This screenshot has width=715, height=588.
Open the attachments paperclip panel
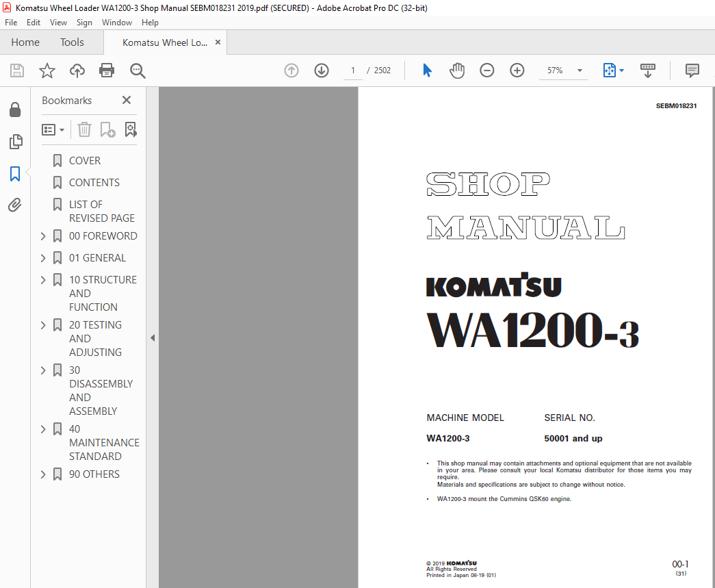[x=15, y=205]
